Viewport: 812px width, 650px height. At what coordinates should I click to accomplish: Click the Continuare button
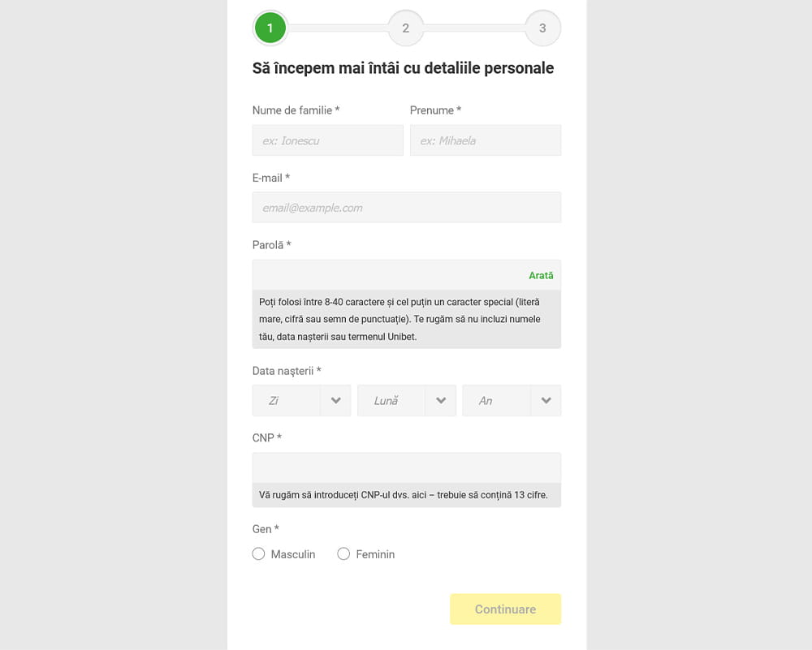point(505,609)
